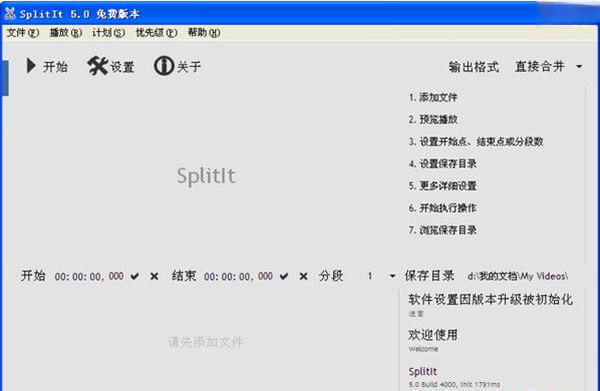This screenshot has height=391, width=600.
Task: Click step 5. 更多详细设置
Action: coord(442,186)
